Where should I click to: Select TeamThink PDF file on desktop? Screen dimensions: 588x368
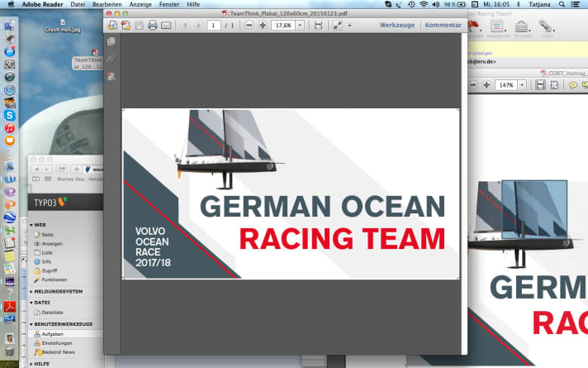click(88, 60)
